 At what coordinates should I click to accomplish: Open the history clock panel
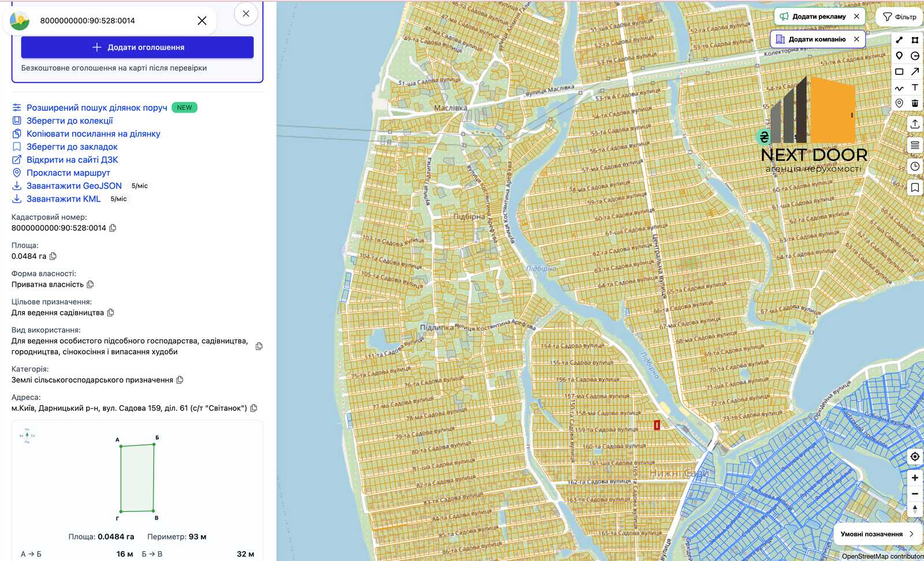tap(915, 166)
